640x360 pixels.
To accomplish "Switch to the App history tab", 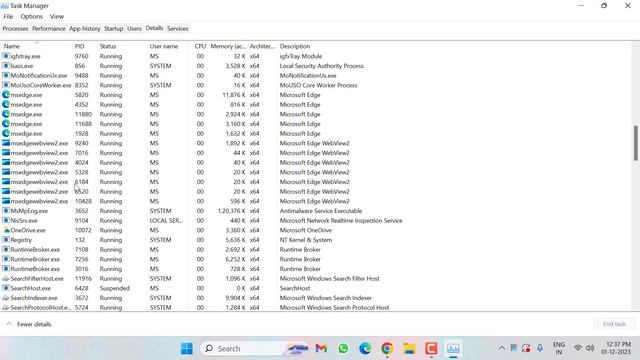I will [x=84, y=29].
